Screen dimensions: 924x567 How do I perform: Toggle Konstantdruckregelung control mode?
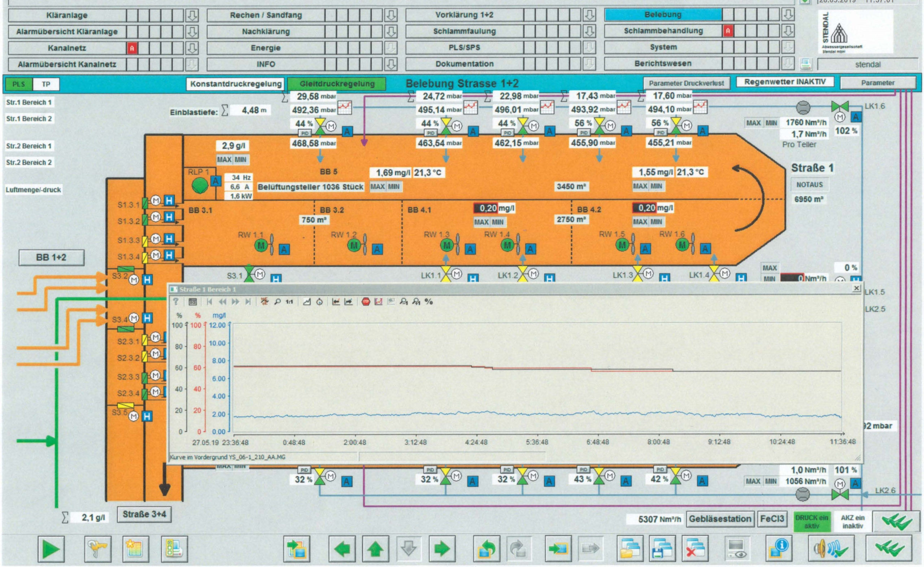point(235,84)
